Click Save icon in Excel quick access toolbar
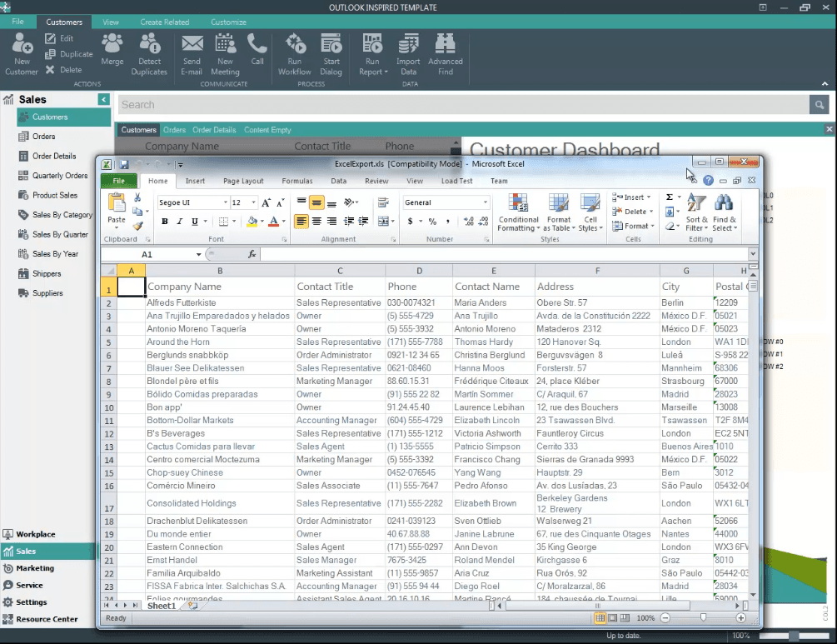837x644 pixels. pyautogui.click(x=124, y=164)
